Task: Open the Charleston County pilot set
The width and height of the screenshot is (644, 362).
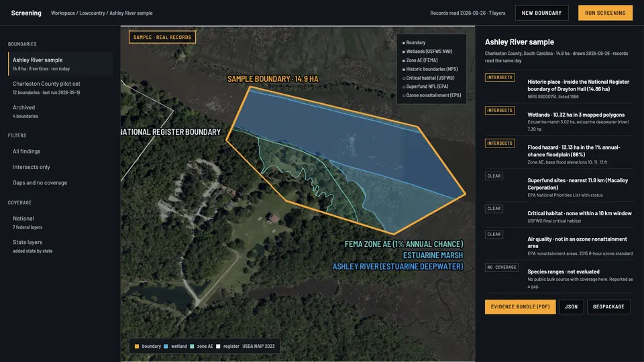Action: point(60,87)
